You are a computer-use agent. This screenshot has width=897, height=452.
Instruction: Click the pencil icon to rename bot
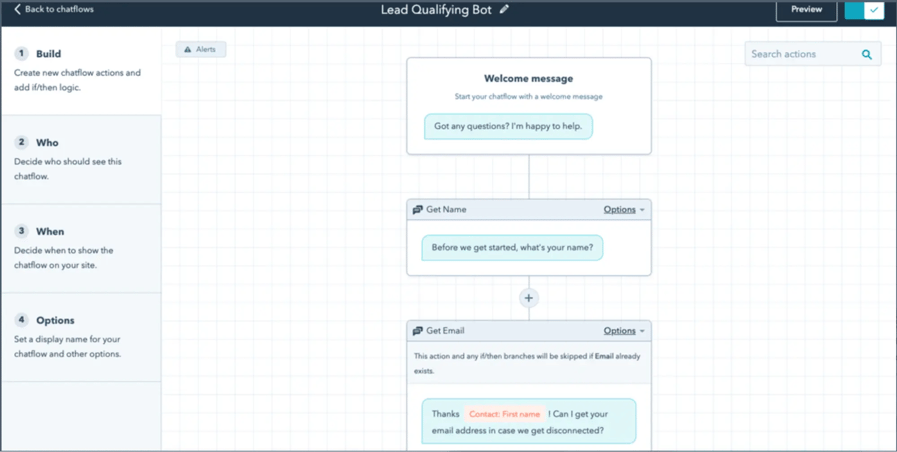tap(504, 10)
